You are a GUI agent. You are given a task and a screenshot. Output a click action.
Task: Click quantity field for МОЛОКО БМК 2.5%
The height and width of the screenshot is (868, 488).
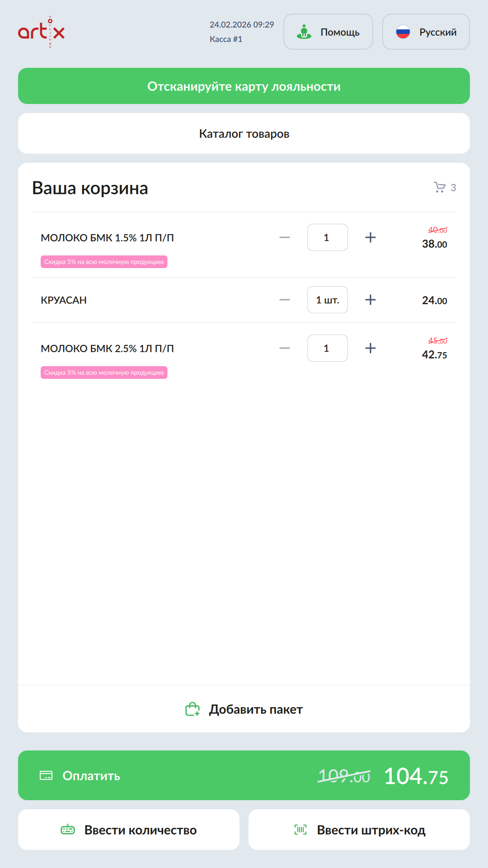coord(327,348)
